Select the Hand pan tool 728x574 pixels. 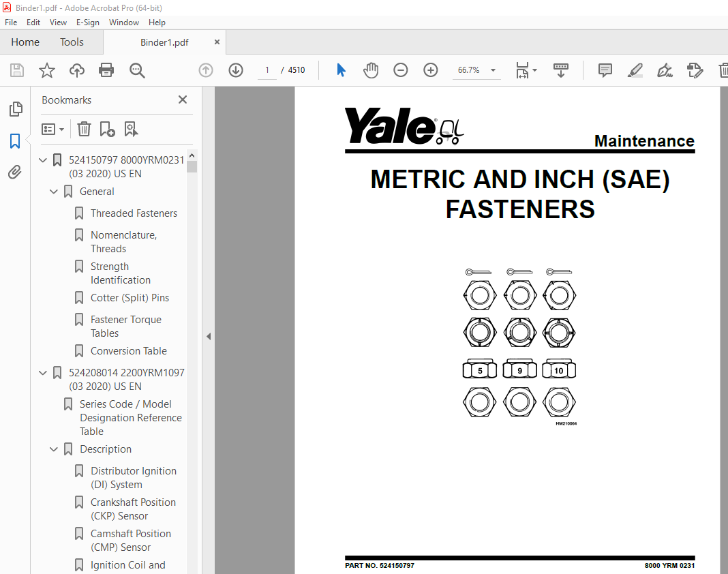(371, 70)
